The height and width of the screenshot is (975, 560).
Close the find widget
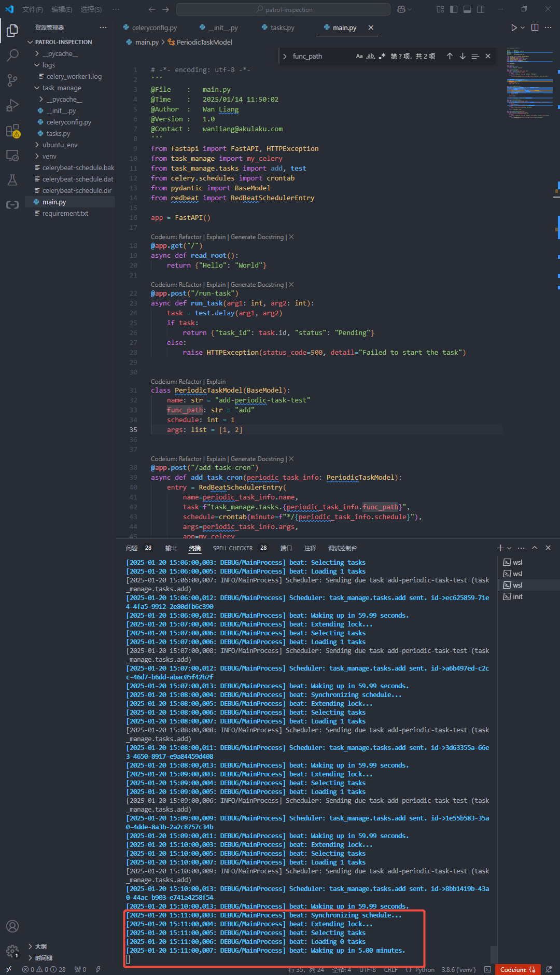point(488,56)
